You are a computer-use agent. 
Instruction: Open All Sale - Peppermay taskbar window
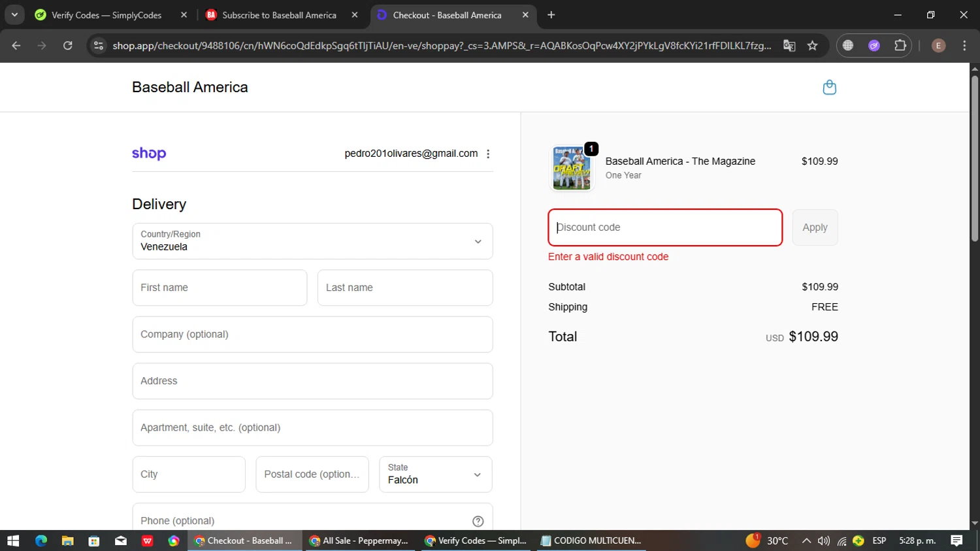click(359, 541)
